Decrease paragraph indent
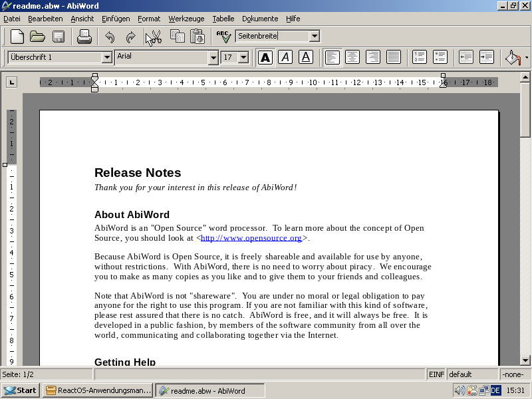This screenshot has height=399, width=532. (466, 57)
